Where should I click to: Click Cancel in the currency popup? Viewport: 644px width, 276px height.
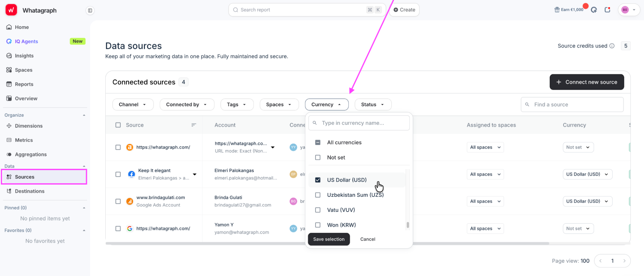coord(368,239)
